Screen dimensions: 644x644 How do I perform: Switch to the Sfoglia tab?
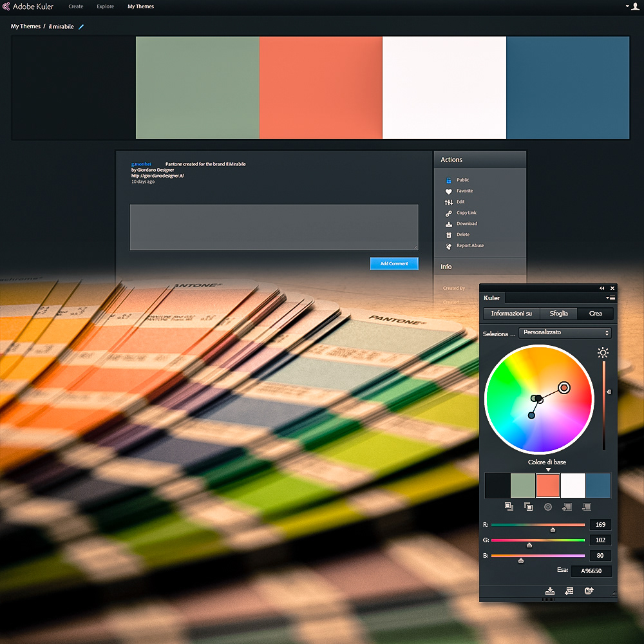558,314
